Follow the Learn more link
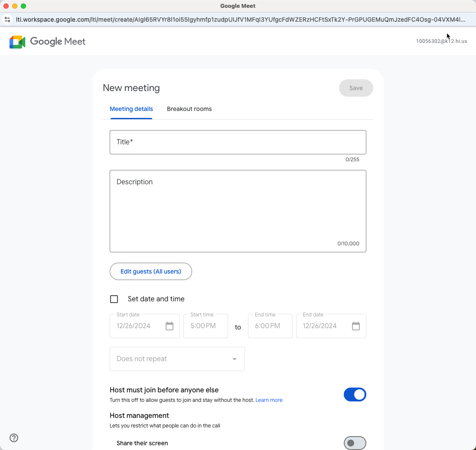Viewport: 476px width, 450px height. click(269, 400)
